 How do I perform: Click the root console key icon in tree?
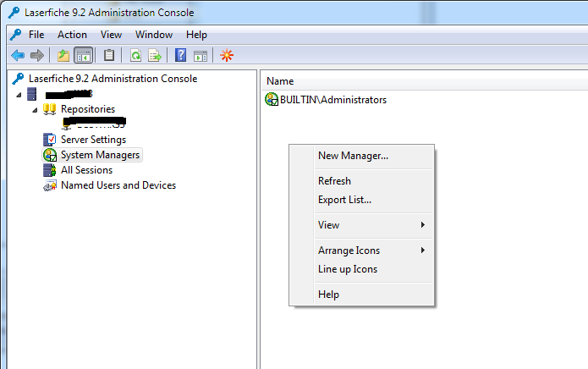tap(18, 79)
